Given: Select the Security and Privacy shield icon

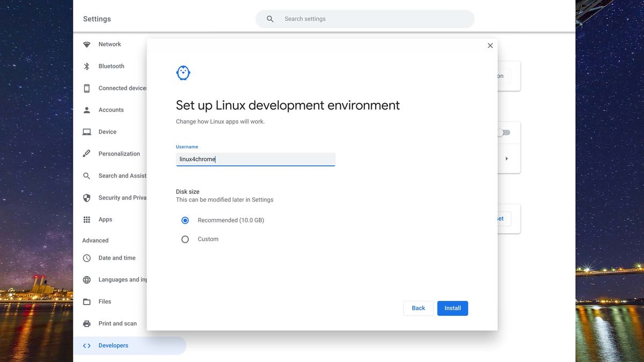Looking at the screenshot, I should [86, 197].
